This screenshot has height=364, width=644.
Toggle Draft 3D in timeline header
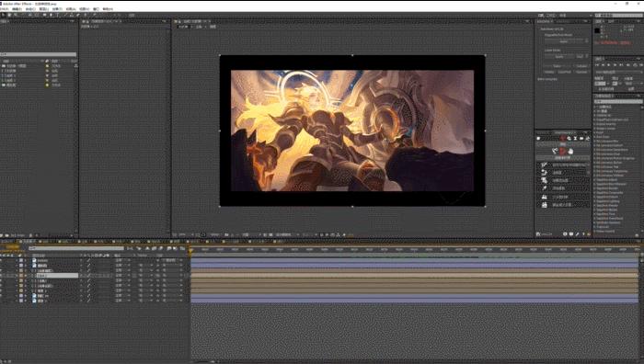coord(139,248)
